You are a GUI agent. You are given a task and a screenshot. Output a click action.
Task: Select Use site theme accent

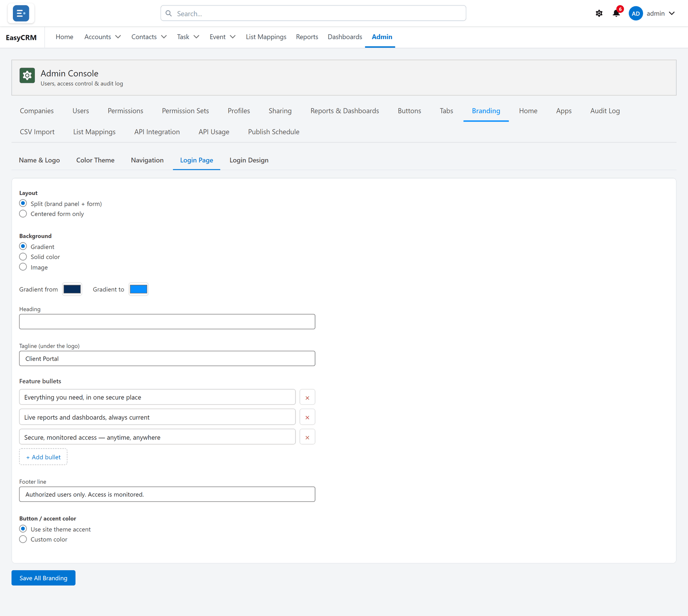pos(23,529)
